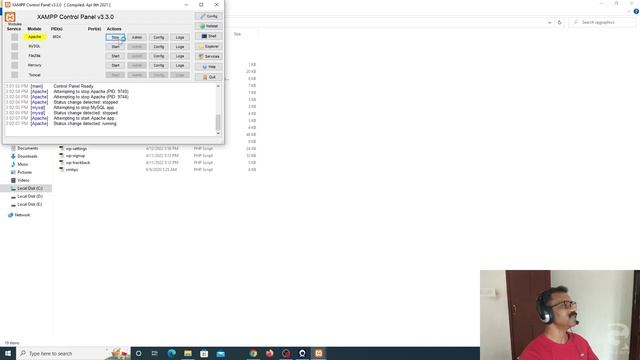Click the log scrollbar down arrow
This screenshot has width=640, height=360.
tap(218, 133)
